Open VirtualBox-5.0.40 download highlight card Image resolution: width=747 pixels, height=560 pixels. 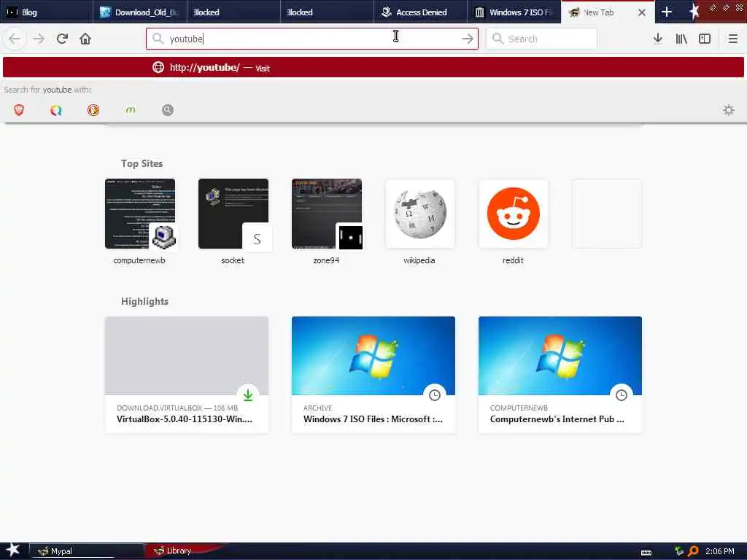click(x=186, y=375)
